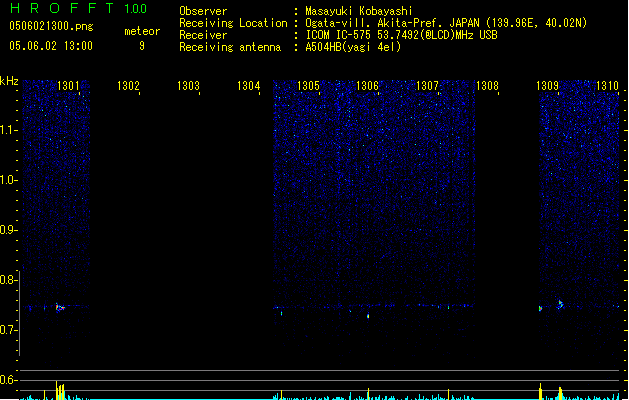Click the small echo below 1305 start
Image resolution: width=629 pixels, height=400 pixels.
tap(281, 313)
